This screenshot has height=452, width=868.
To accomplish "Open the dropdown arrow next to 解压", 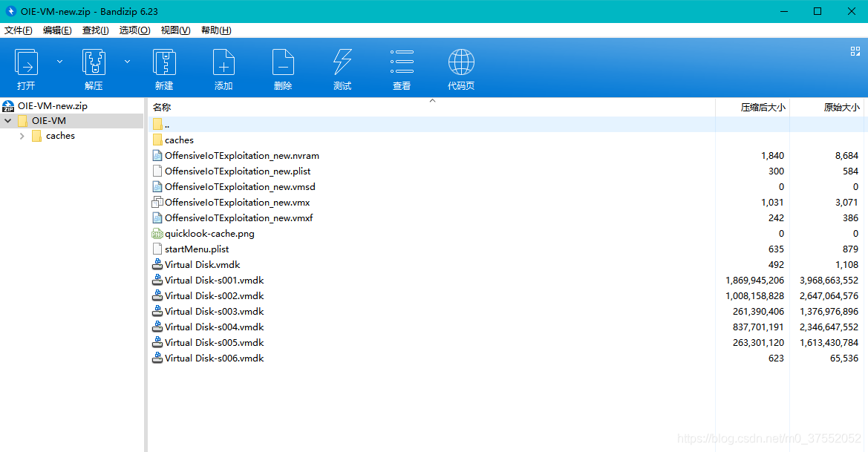I will pos(127,62).
